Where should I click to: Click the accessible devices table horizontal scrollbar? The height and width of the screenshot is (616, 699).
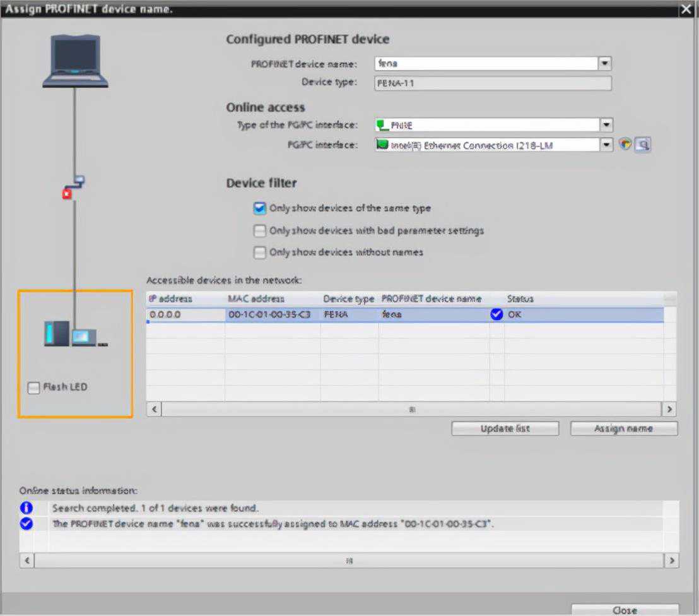click(411, 409)
